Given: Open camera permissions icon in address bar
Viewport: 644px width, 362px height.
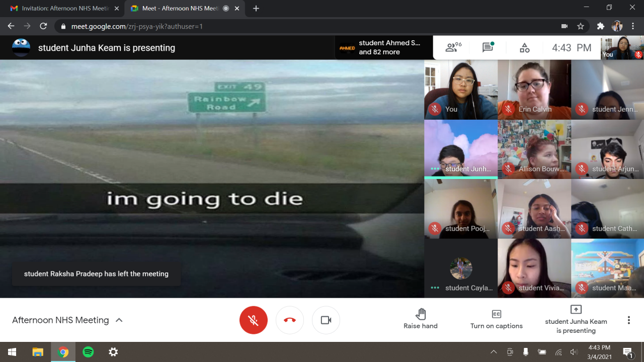Looking at the screenshot, I should pyautogui.click(x=565, y=26).
